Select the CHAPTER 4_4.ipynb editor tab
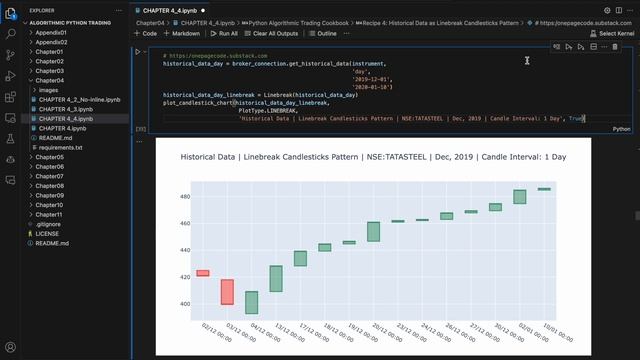 pyautogui.click(x=171, y=11)
